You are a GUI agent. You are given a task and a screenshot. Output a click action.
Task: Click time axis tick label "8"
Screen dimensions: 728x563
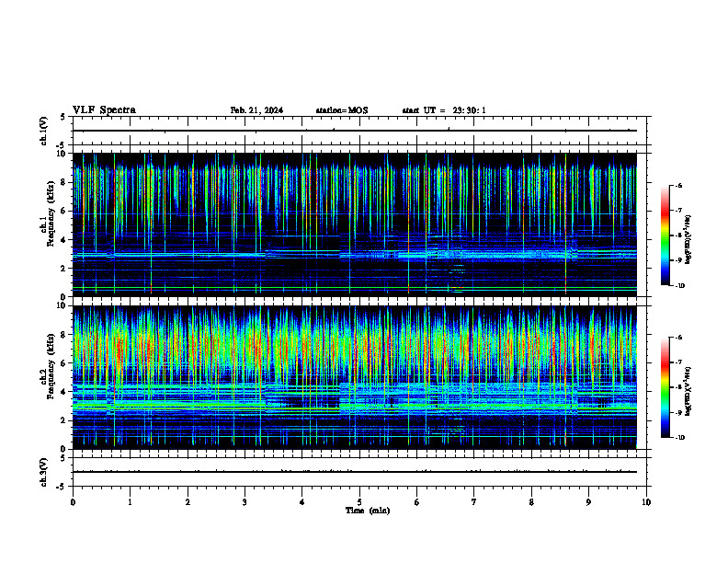(x=531, y=502)
